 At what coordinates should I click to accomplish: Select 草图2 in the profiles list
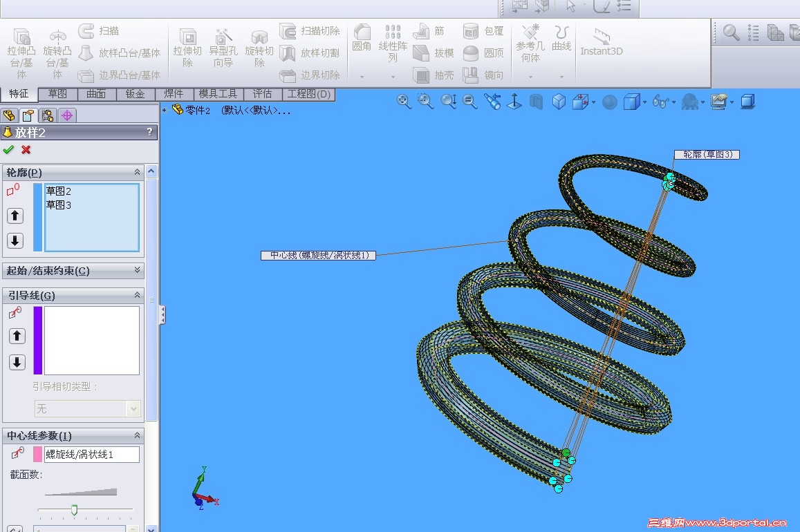point(59,191)
